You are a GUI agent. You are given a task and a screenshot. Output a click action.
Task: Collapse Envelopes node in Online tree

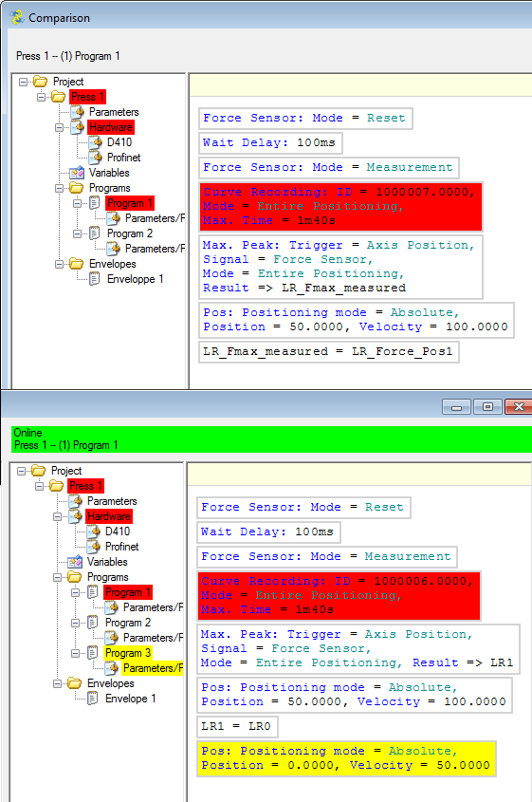[57, 683]
